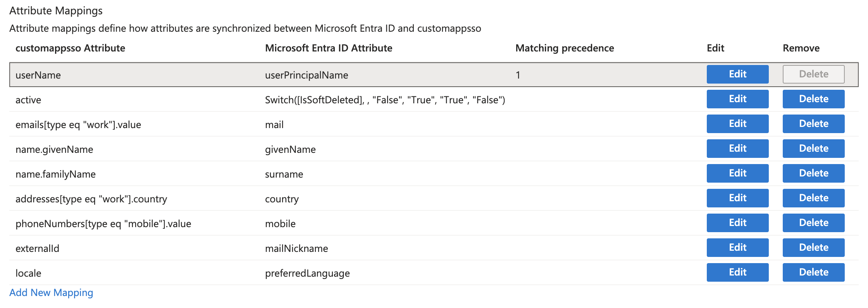The height and width of the screenshot is (308, 868).
Task: Click the surname attribute text
Action: point(284,174)
